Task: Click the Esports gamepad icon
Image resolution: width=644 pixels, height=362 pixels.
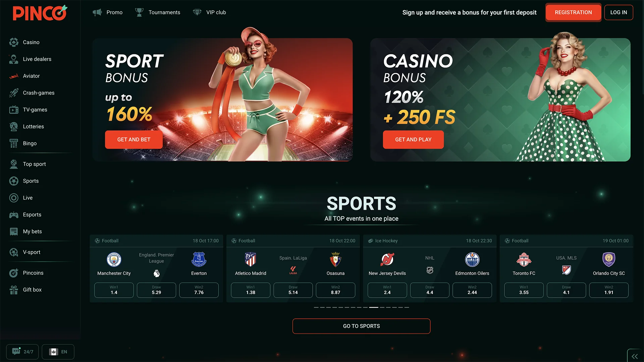Action: [x=14, y=215]
